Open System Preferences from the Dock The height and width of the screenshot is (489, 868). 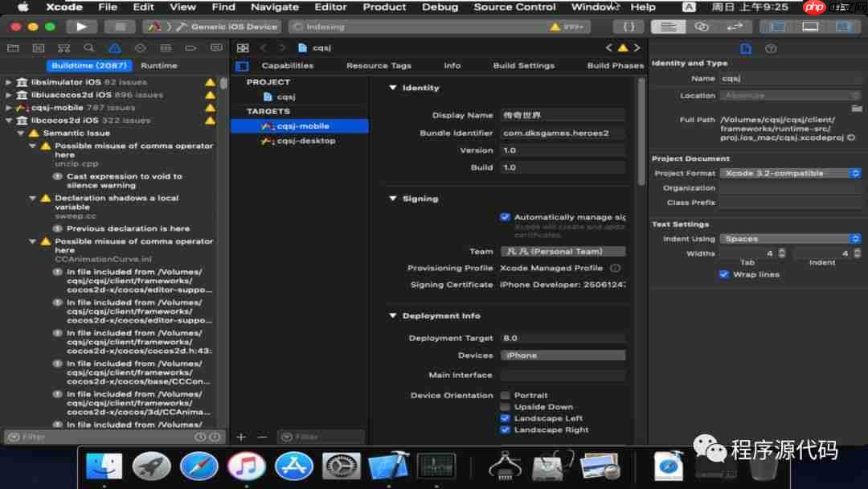341,466
